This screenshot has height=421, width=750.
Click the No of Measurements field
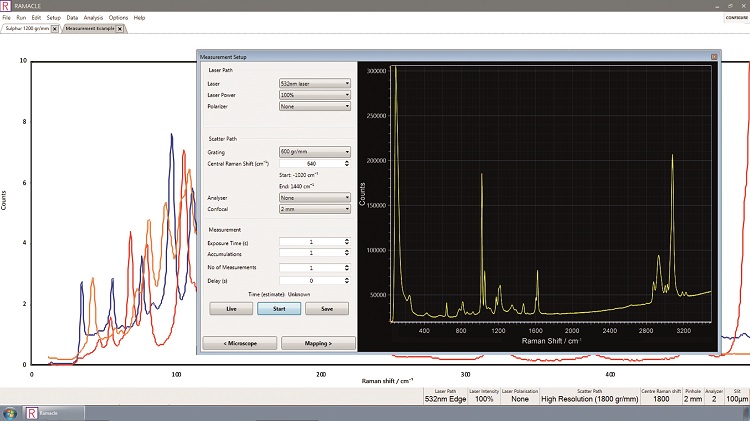coord(311,268)
